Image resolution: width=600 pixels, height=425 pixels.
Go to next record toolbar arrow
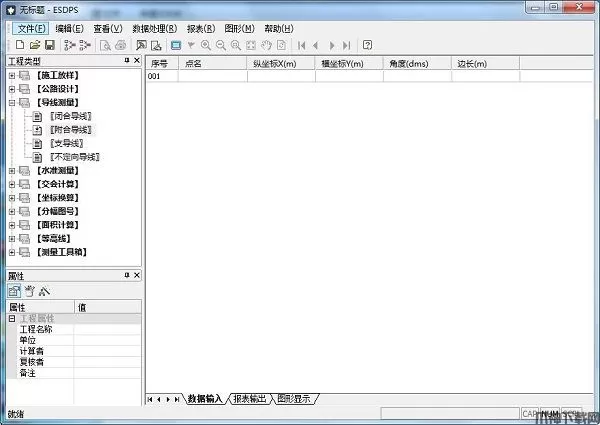tap(331, 45)
